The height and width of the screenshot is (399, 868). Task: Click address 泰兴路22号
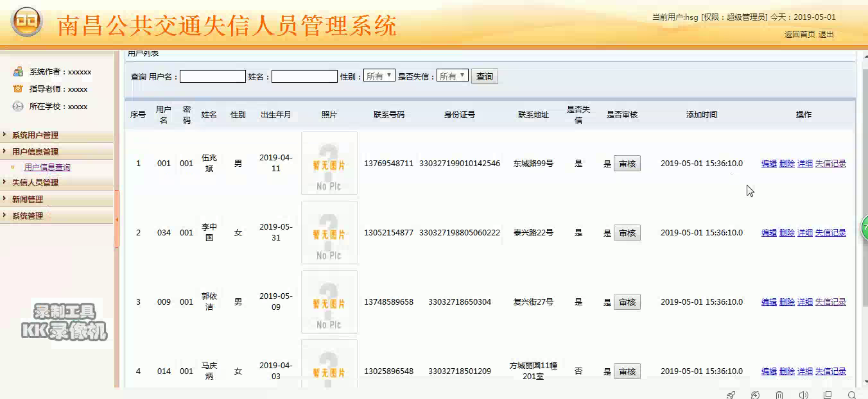534,233
